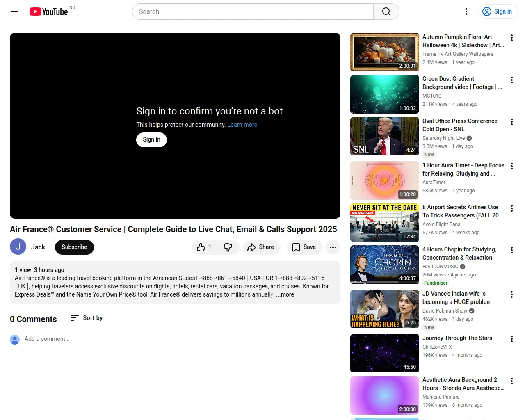Open options menu for SNL Cold Open video

(x=511, y=122)
